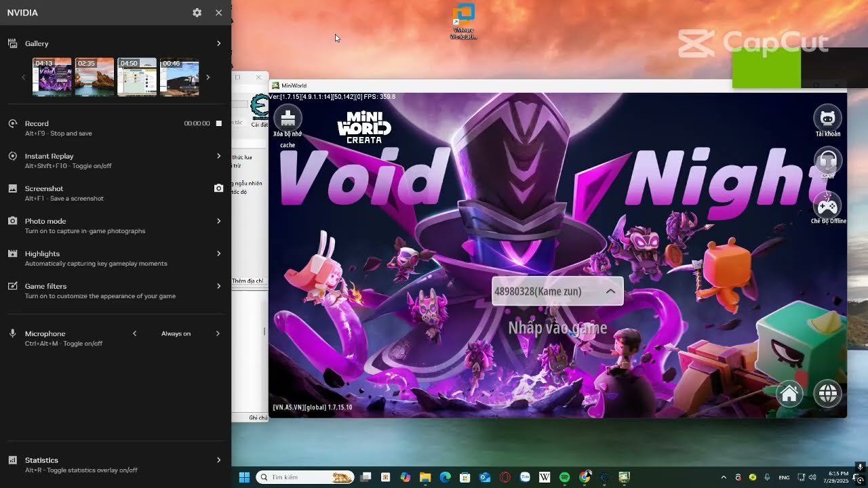
Task: Expand Photo mode options
Action: [218, 221]
